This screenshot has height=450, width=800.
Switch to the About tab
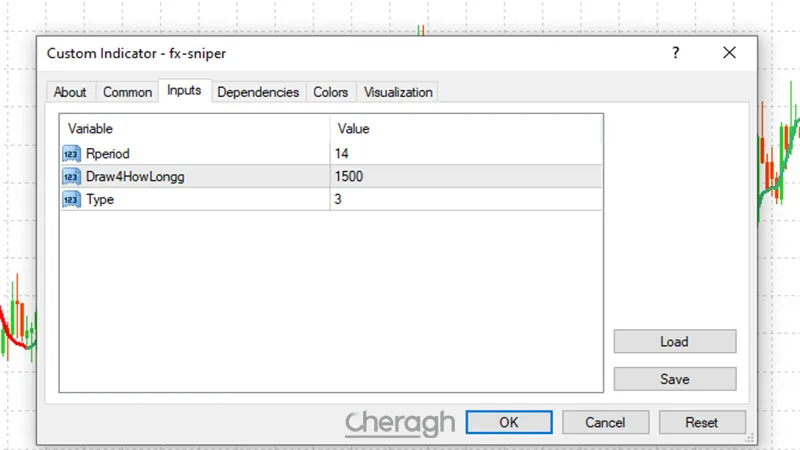70,92
